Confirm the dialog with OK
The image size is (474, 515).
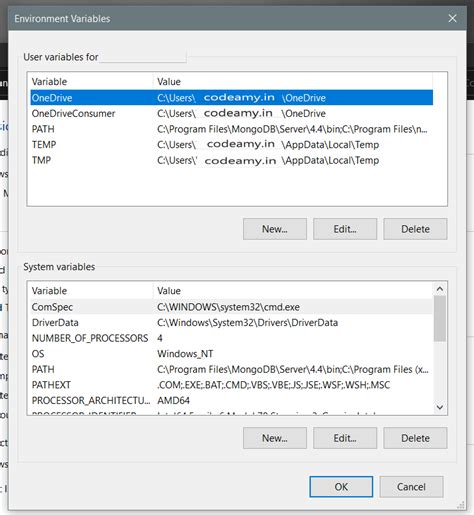click(x=341, y=487)
